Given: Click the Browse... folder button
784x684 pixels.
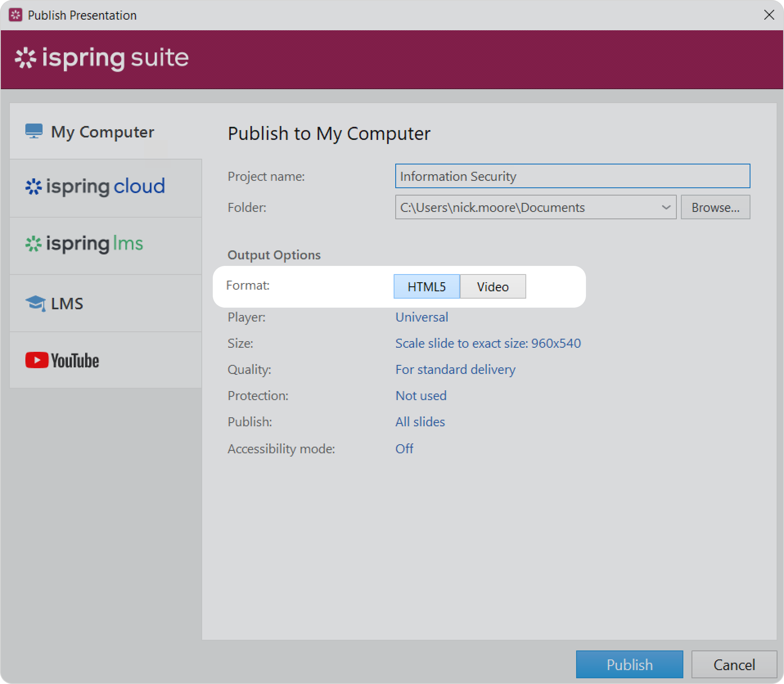Looking at the screenshot, I should pyautogui.click(x=715, y=207).
